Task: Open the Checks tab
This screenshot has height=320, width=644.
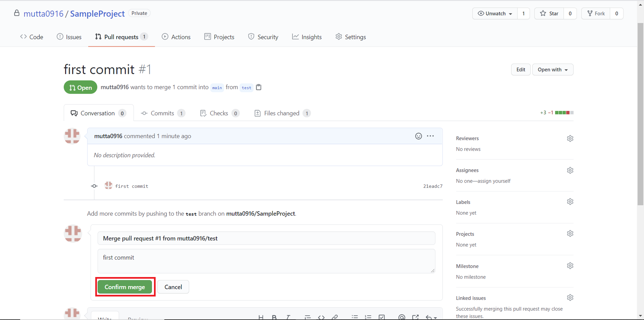Action: click(220, 113)
